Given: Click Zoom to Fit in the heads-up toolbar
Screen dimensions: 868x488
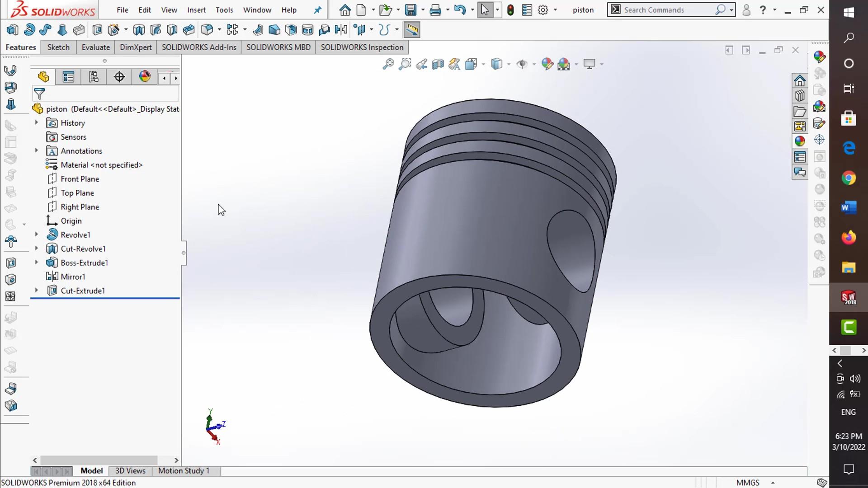Looking at the screenshot, I should pyautogui.click(x=388, y=64).
